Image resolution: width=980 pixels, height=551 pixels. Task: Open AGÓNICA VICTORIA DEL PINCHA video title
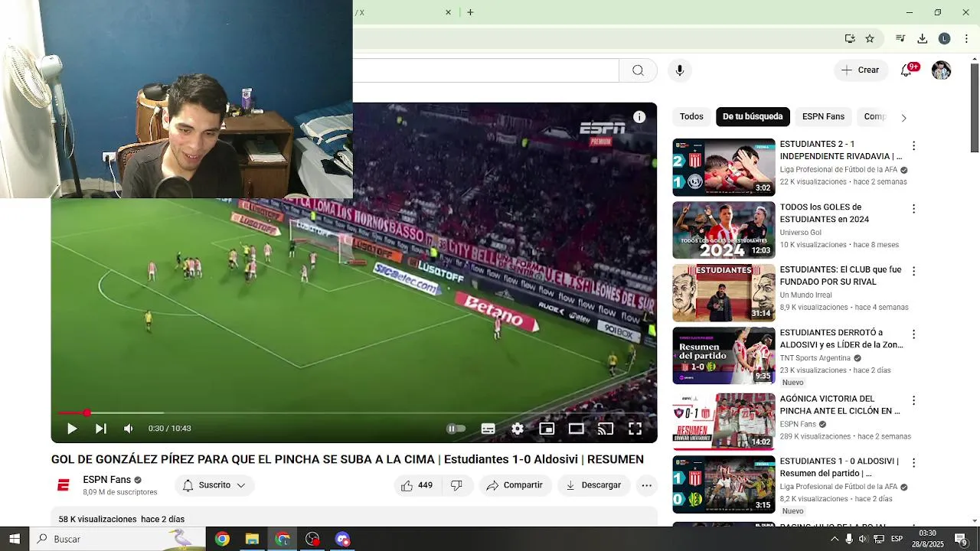[x=839, y=405]
